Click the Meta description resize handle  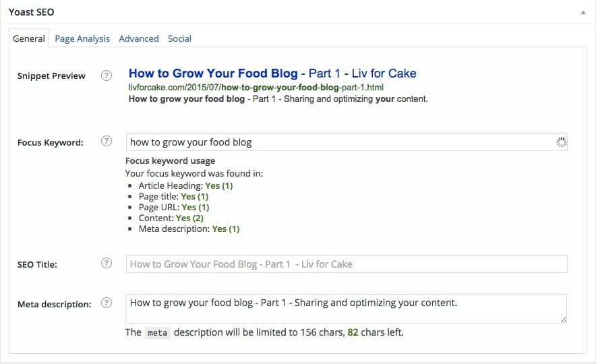point(563,320)
